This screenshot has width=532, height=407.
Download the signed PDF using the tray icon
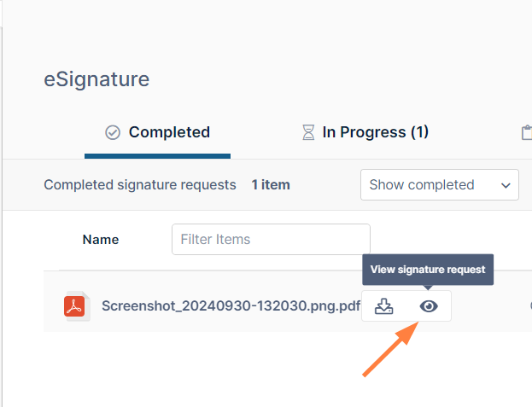click(384, 306)
